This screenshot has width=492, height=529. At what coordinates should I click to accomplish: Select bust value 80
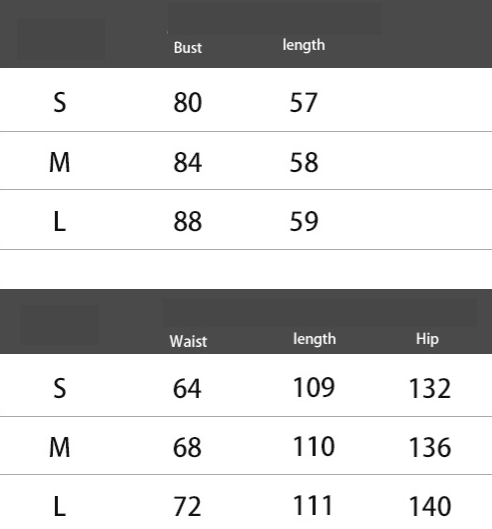tap(188, 102)
